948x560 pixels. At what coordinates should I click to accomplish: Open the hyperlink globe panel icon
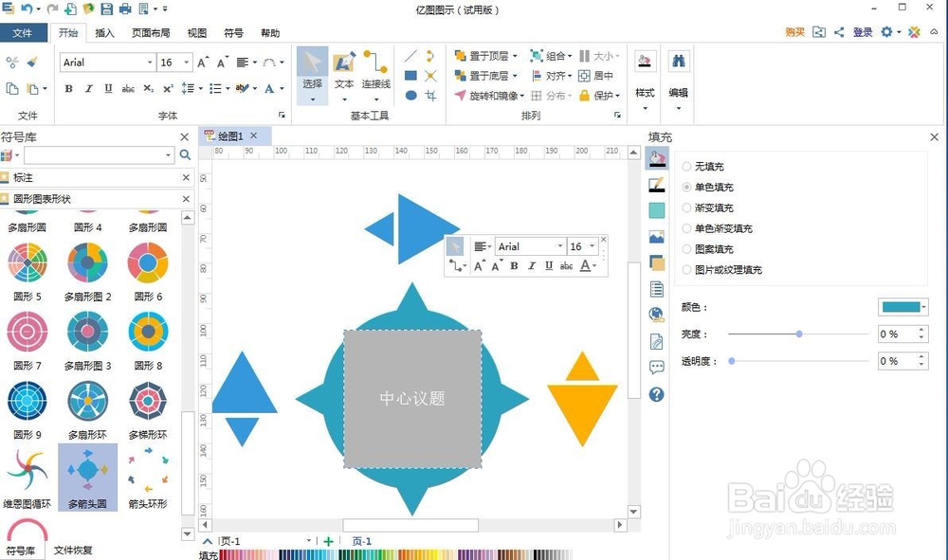tap(657, 315)
